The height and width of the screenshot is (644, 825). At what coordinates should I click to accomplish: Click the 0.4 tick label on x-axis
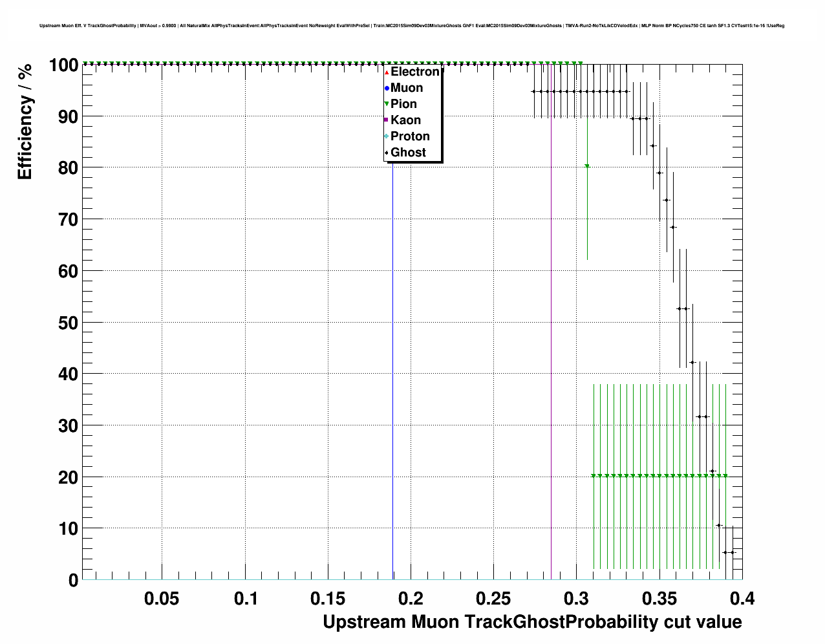742,599
